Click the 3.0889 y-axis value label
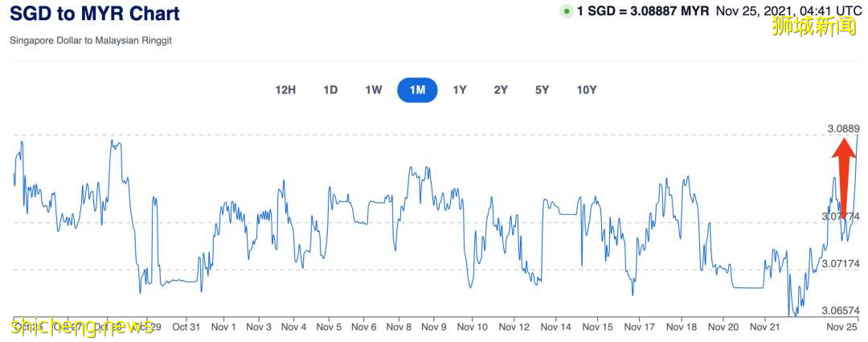The image size is (868, 342). click(844, 128)
